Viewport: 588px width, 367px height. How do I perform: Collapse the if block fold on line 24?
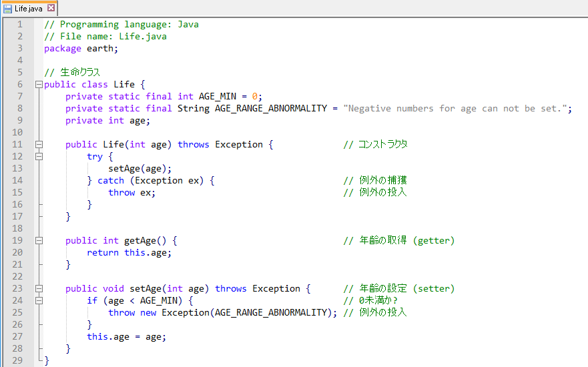point(39,300)
